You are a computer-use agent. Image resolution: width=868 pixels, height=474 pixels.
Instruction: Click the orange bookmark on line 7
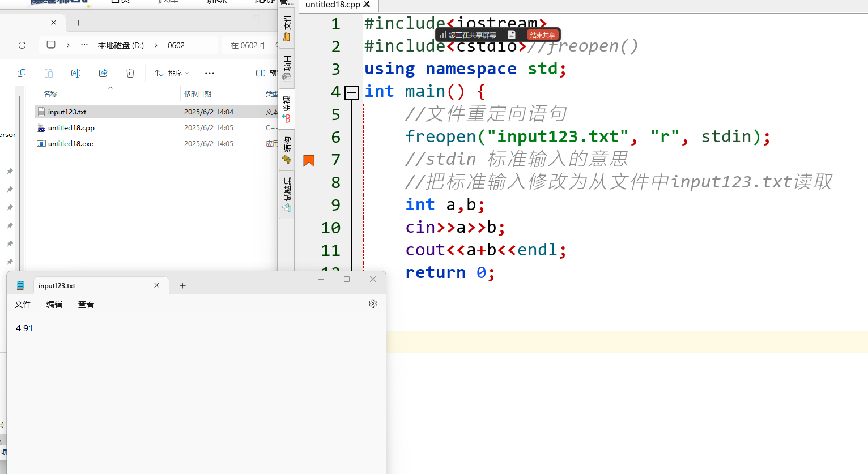click(309, 161)
